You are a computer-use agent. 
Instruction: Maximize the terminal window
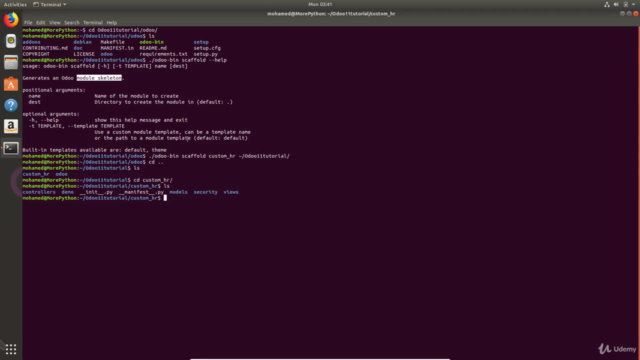point(629,13)
